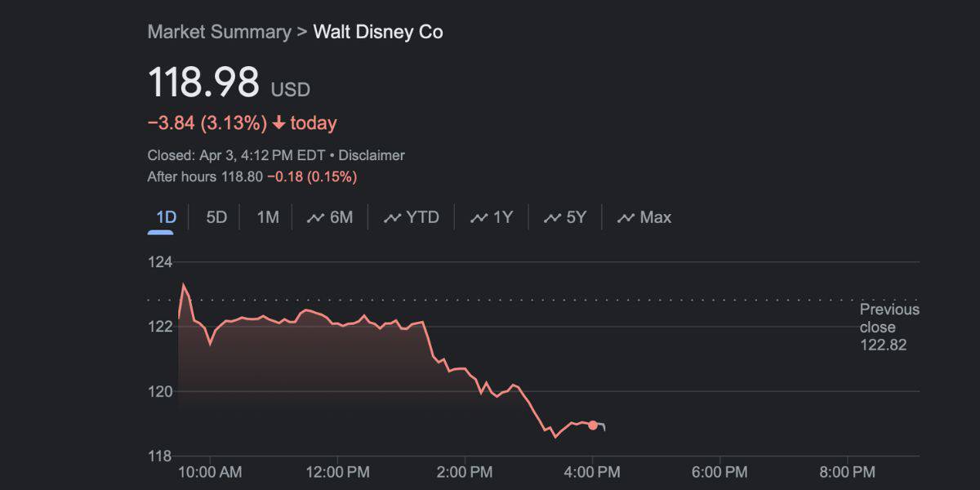Click the trend icon beside 6M
This screenshot has width=980, height=490.
point(315,218)
